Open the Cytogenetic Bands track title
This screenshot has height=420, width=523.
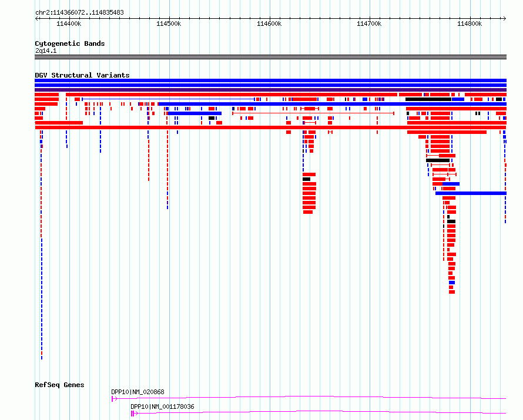[x=70, y=43]
